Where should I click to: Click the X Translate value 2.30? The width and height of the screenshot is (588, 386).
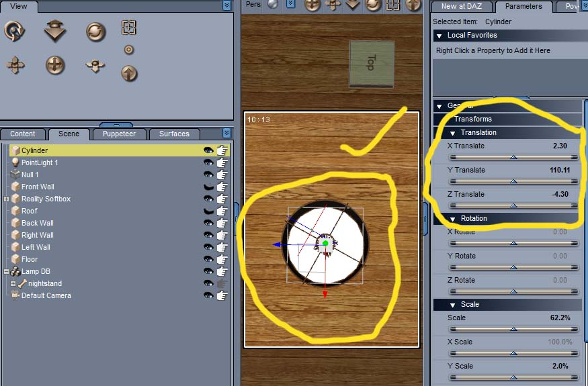(x=560, y=146)
